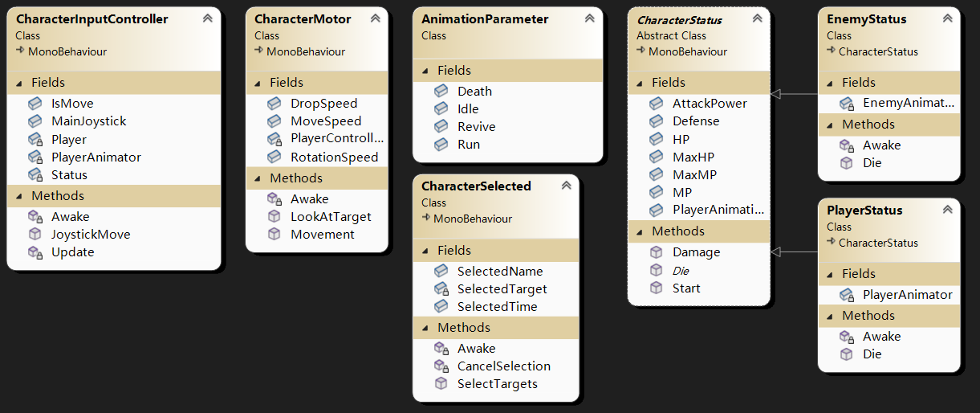Click the field icon beside EnemyAnimator field

(847, 104)
